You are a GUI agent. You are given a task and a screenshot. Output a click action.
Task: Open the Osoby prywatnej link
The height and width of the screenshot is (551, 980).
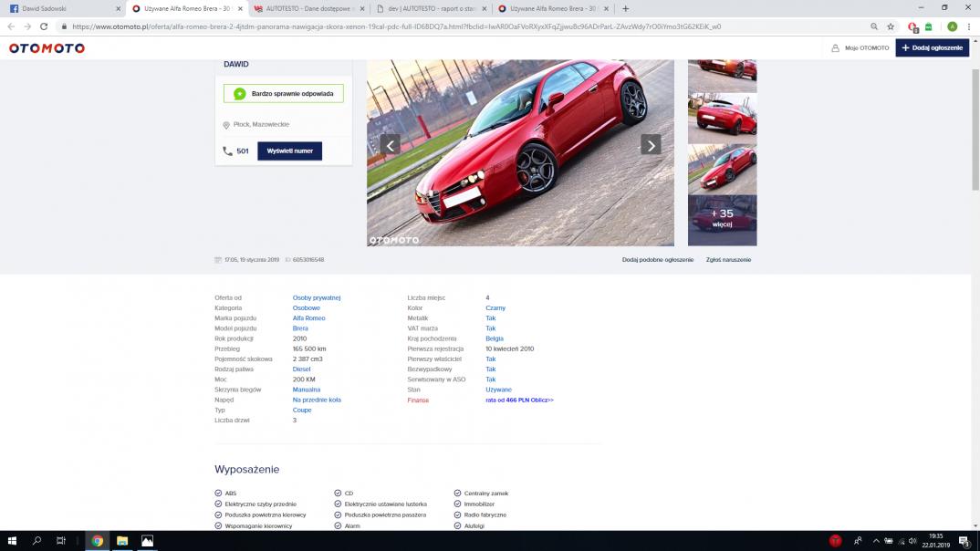tap(317, 298)
